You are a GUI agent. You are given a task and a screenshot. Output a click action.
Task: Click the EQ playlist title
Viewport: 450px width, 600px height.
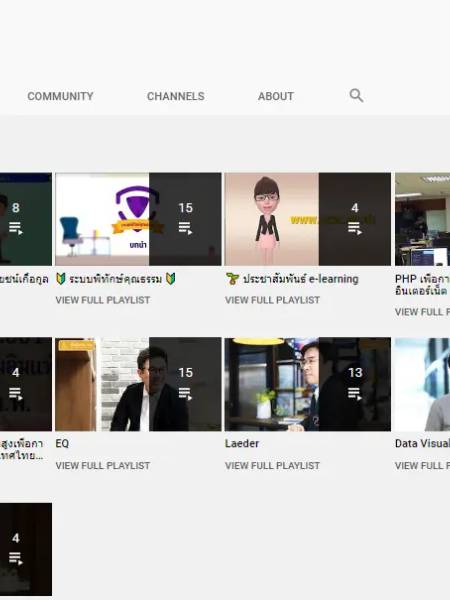62,443
